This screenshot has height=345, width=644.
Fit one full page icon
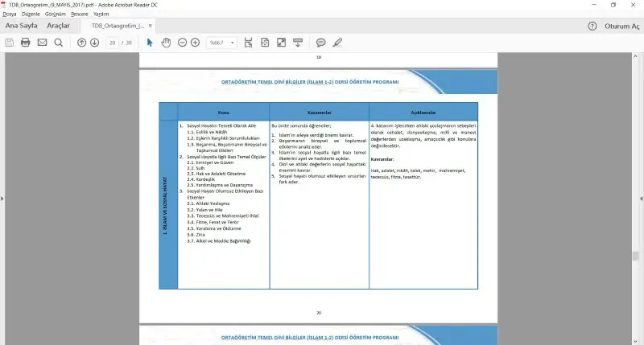tap(265, 43)
